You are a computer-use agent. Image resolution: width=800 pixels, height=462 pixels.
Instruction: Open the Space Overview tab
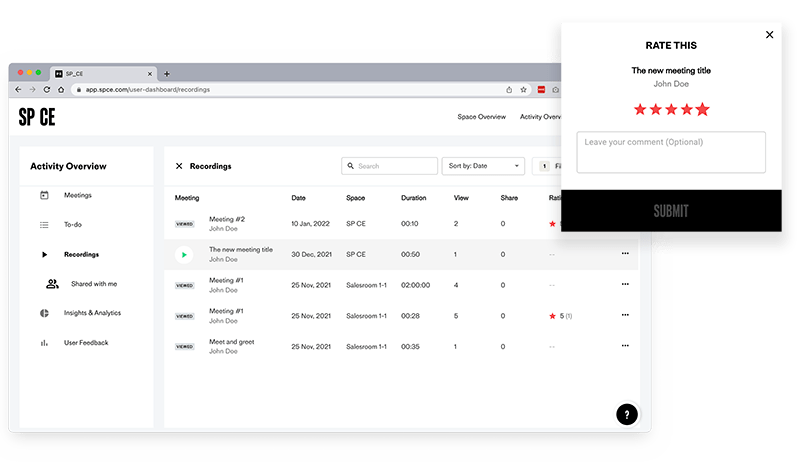click(x=481, y=117)
